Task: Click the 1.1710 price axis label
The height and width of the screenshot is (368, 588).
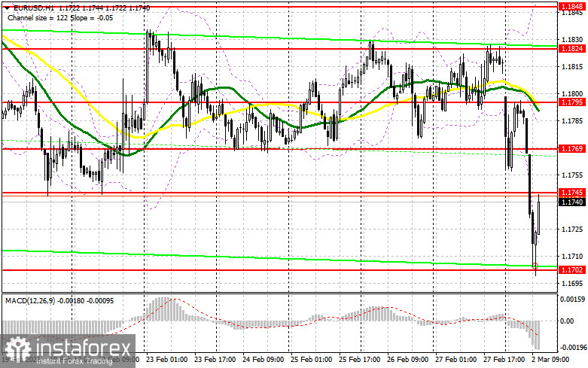Action: point(572,257)
